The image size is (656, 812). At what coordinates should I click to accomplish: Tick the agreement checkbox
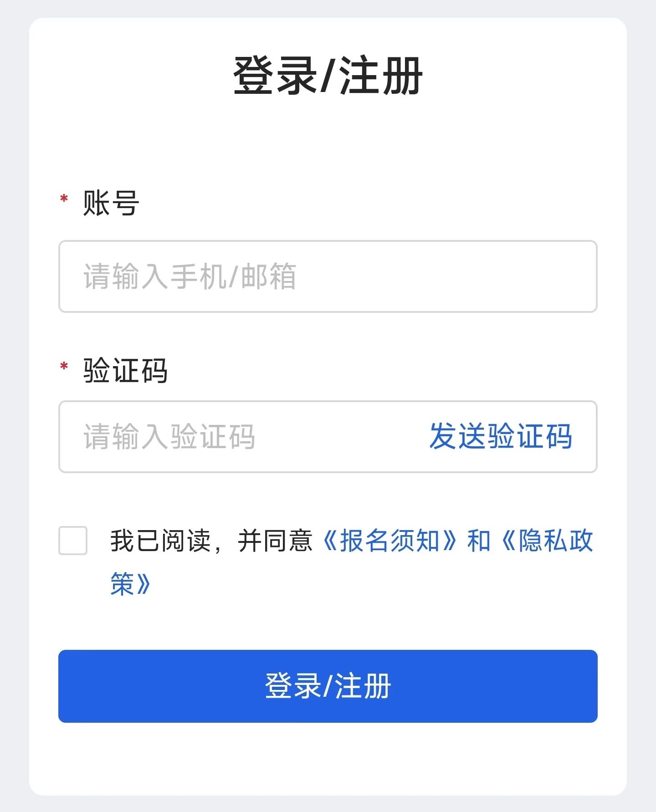point(73,541)
